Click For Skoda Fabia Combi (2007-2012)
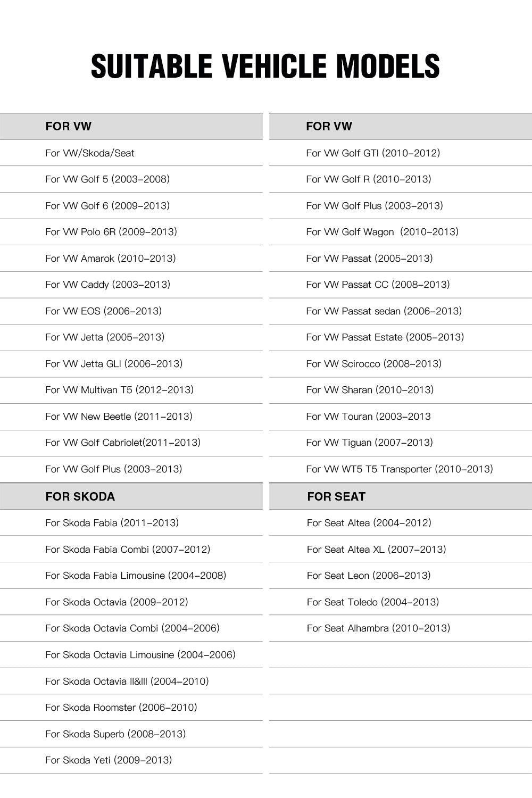This screenshot has width=532, height=798. pos(128,550)
